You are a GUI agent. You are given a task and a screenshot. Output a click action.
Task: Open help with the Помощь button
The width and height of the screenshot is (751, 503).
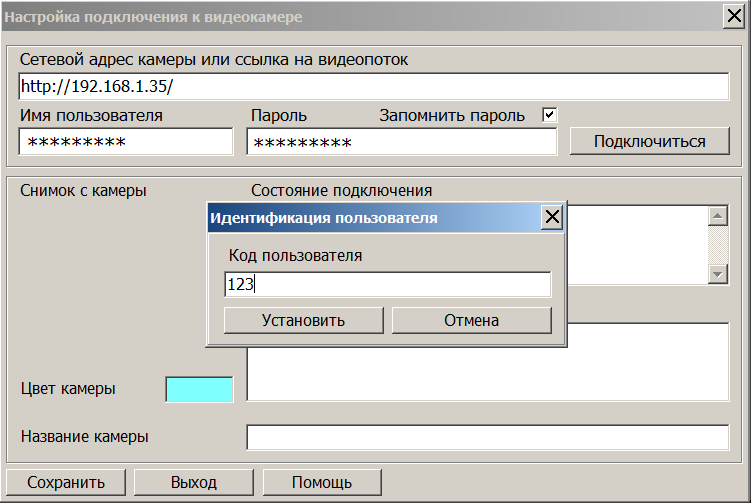pyautogui.click(x=321, y=482)
